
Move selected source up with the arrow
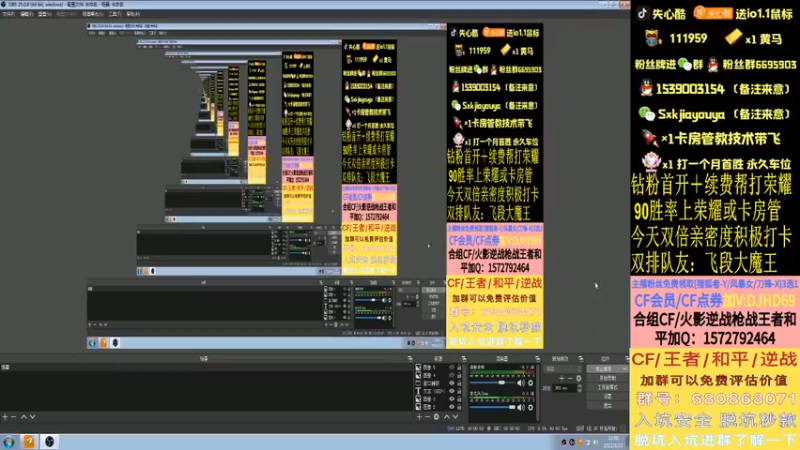446,417
